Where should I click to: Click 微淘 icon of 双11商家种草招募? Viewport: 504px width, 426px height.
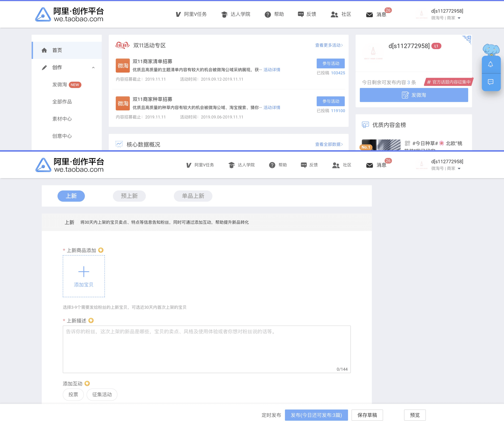point(123,104)
